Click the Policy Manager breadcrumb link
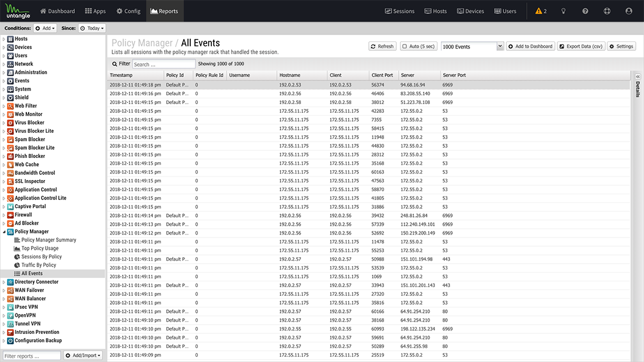Image resolution: width=644 pixels, height=362 pixels. coord(142,43)
